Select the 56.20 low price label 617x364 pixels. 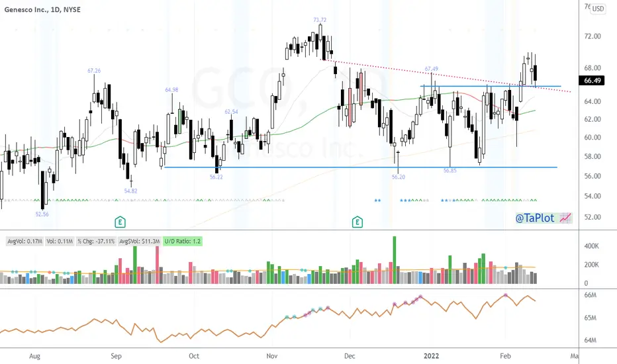[x=399, y=177]
